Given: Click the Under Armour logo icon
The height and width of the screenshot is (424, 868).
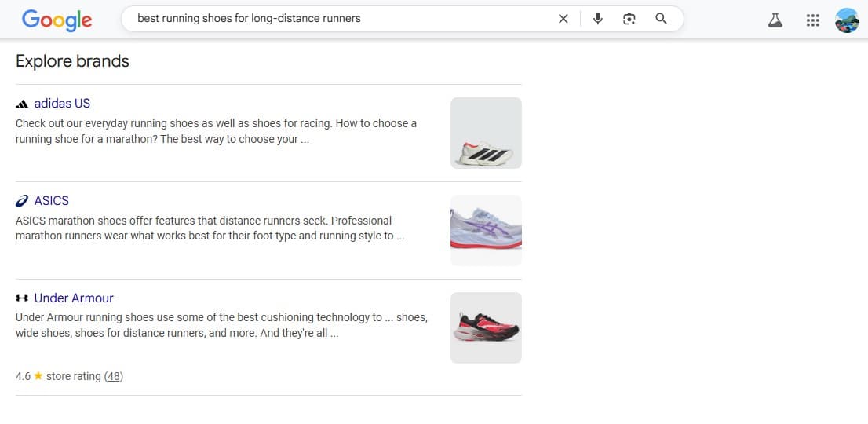Looking at the screenshot, I should point(22,298).
